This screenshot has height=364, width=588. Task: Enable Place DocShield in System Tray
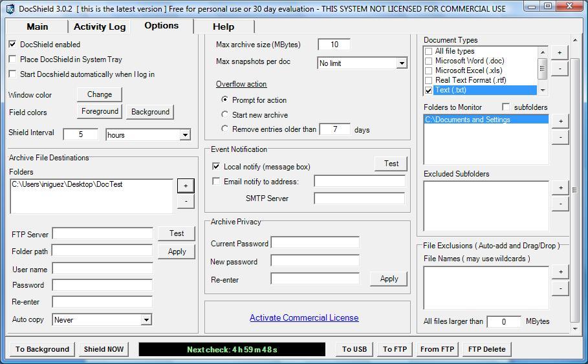(x=12, y=59)
